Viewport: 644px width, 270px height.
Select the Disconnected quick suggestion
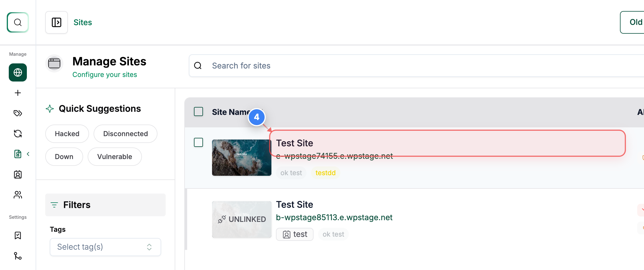pos(125,134)
